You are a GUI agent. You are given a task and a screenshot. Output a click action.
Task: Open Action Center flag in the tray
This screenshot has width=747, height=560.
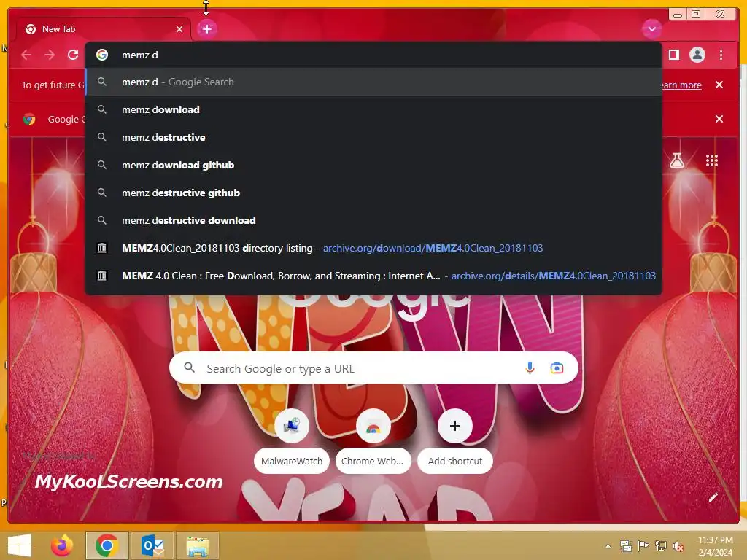pos(643,545)
